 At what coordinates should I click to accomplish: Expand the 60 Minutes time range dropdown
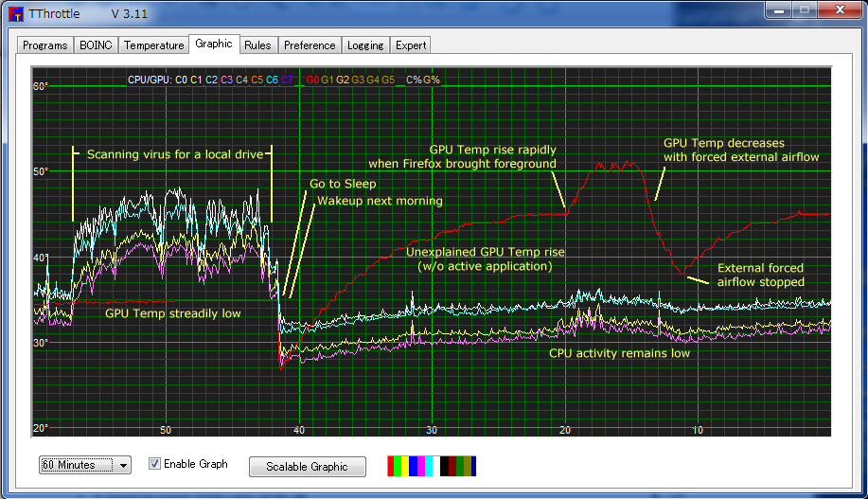84,465
